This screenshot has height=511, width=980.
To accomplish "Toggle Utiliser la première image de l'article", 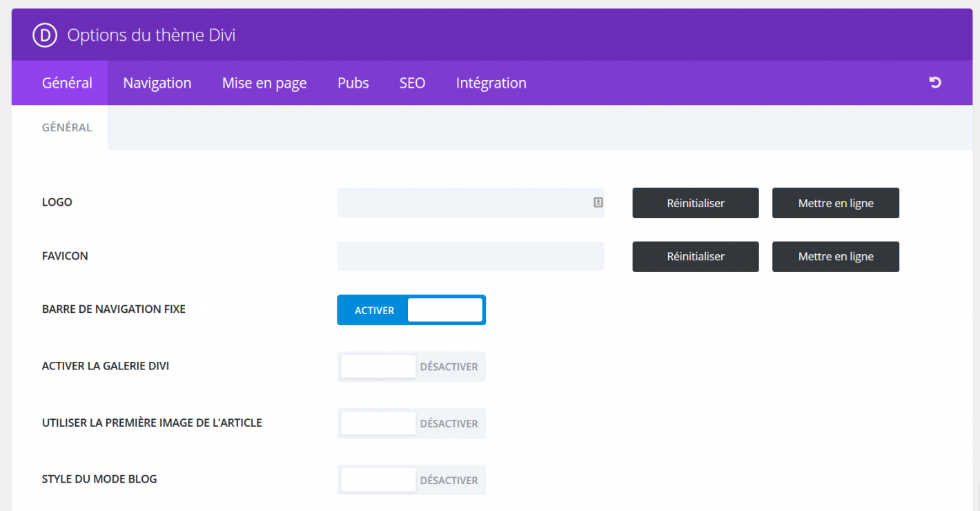I will point(411,423).
